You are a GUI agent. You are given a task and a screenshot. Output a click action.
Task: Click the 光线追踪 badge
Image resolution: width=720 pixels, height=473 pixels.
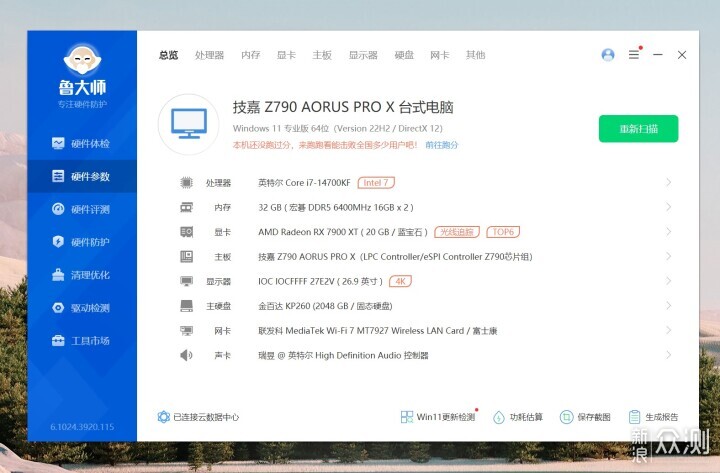(x=457, y=232)
